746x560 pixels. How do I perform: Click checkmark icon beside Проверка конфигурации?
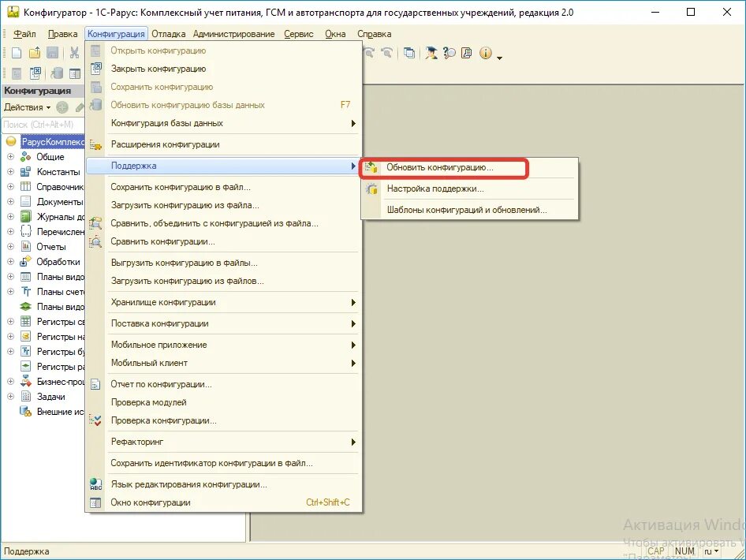coord(95,420)
